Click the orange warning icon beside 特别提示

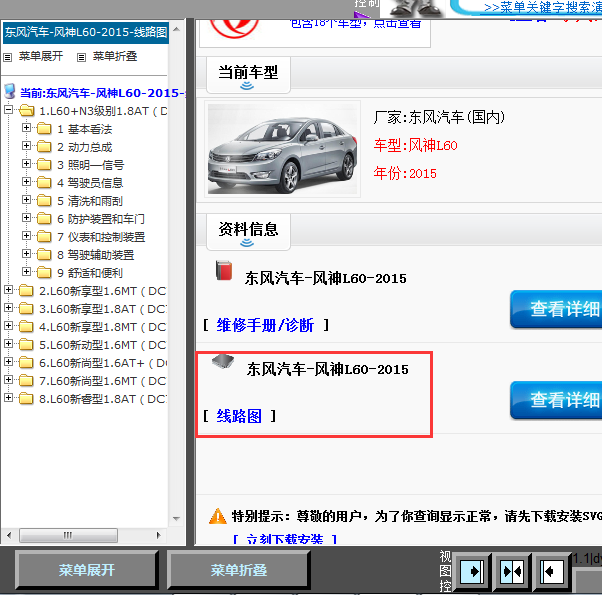coord(218,516)
